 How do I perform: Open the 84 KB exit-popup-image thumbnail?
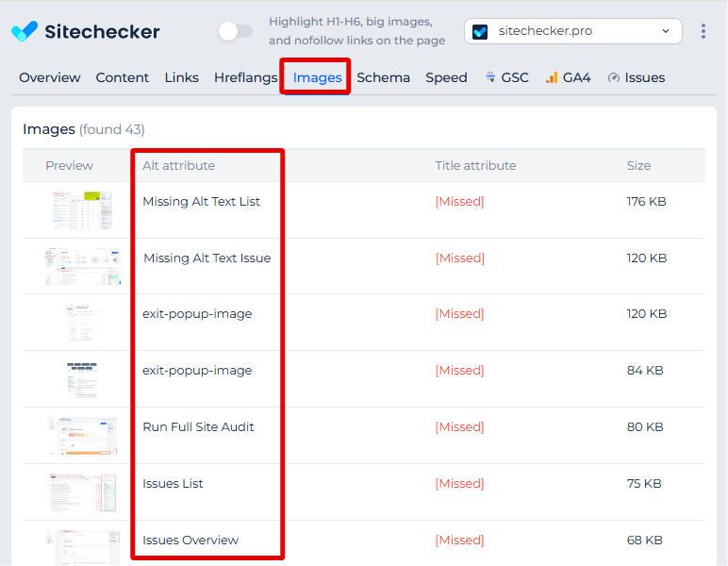click(x=83, y=379)
